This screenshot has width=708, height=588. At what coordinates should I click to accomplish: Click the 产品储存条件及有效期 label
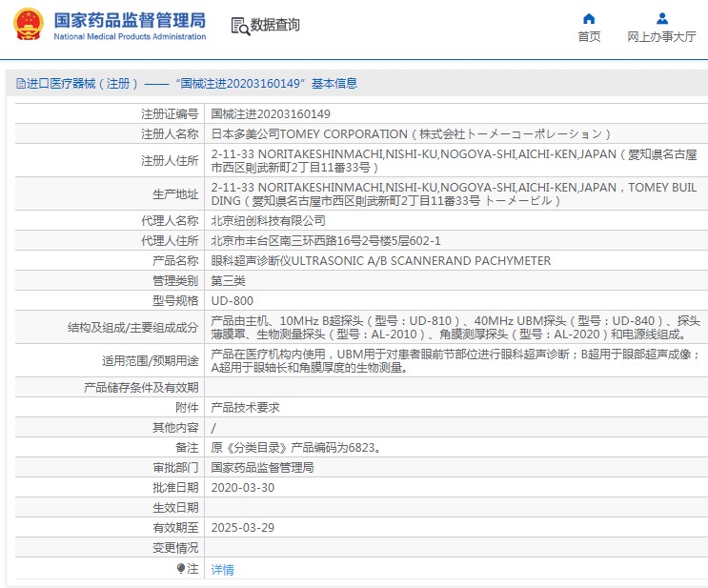click(x=141, y=388)
